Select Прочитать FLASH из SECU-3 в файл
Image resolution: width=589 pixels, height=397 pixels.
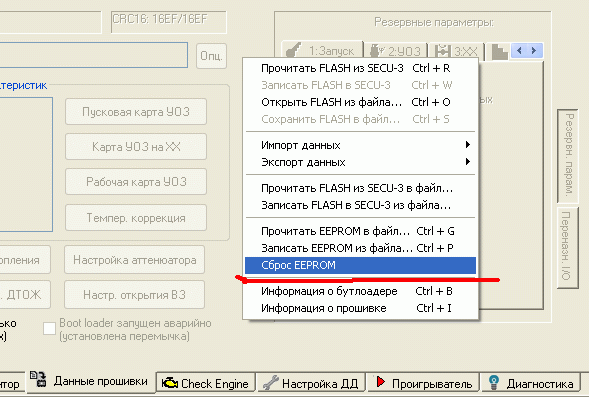click(360, 188)
